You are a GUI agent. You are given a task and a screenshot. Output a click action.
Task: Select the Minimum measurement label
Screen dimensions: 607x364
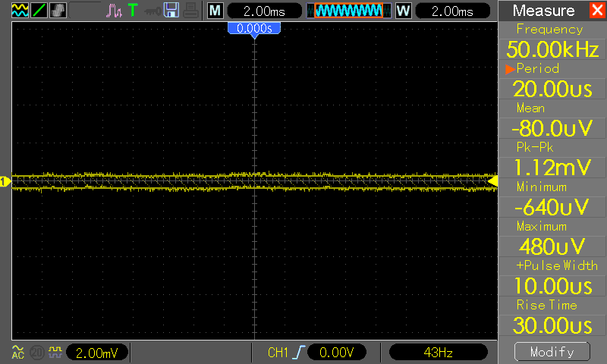tap(542, 187)
